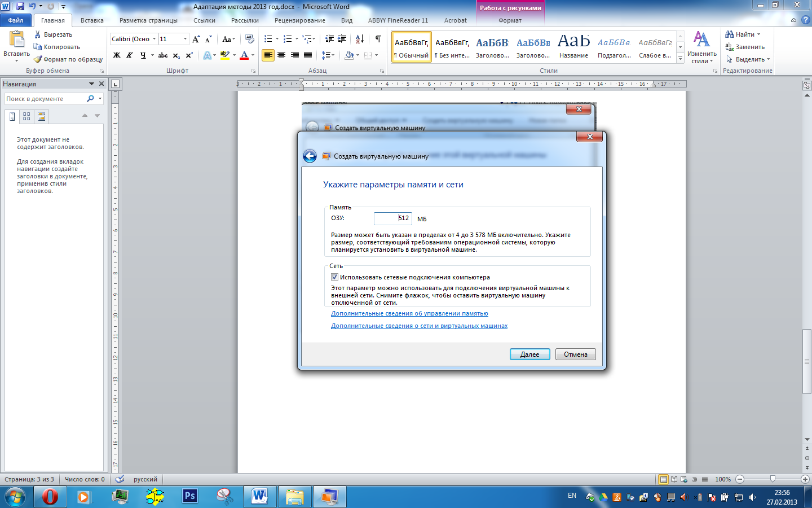Click the zoom slider handle
812x508 pixels.
pos(773,479)
